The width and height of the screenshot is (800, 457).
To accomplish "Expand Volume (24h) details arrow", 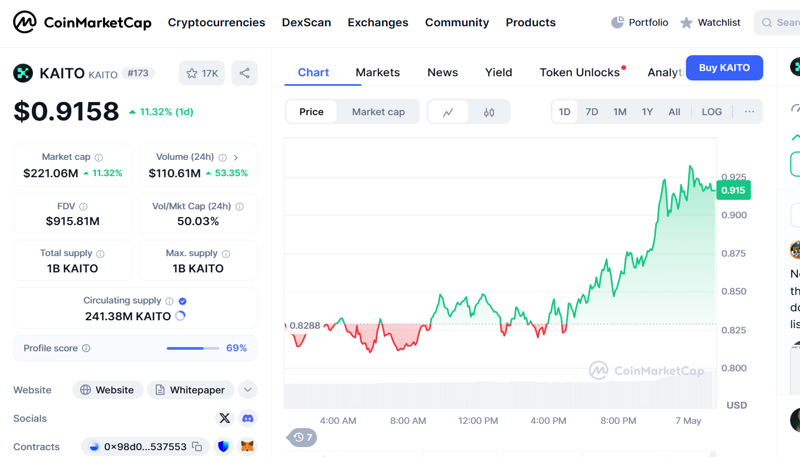I will click(x=236, y=157).
